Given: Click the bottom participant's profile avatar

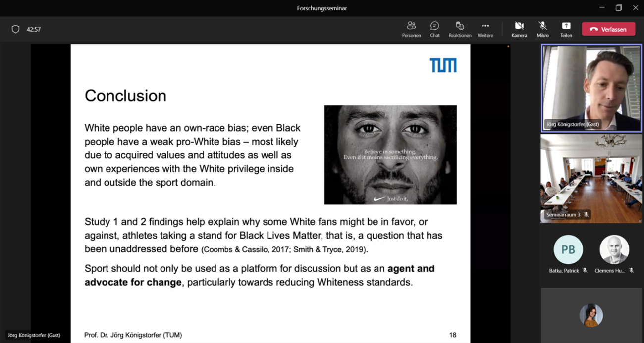Looking at the screenshot, I should (x=591, y=315).
